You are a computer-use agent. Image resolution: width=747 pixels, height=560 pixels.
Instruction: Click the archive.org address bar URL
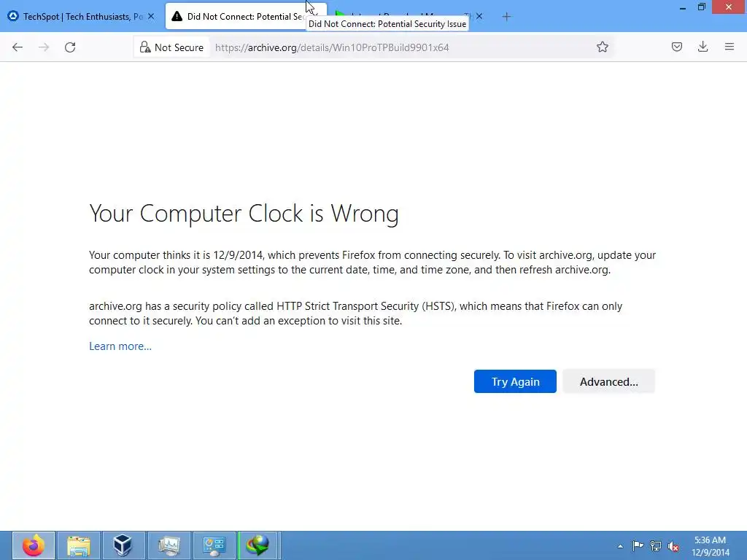[332, 47]
